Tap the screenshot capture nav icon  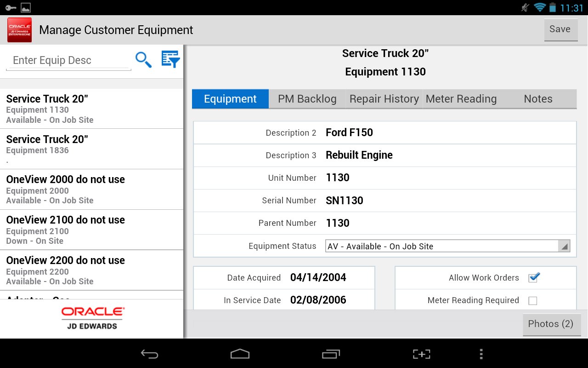point(421,354)
